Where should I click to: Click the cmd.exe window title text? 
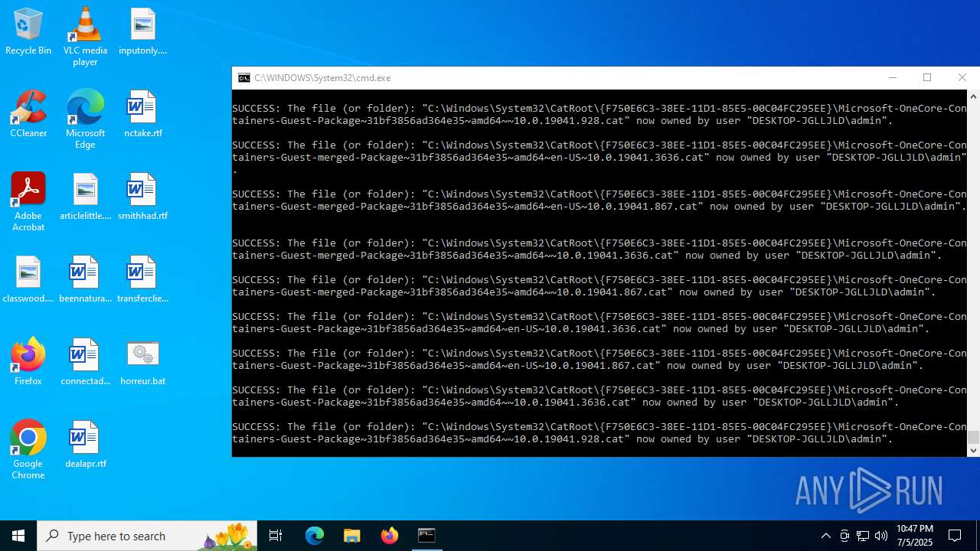322,78
